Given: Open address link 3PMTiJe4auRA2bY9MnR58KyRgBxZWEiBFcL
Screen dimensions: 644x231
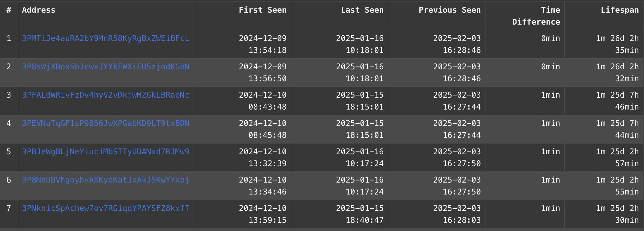Looking at the screenshot, I should 106,38.
